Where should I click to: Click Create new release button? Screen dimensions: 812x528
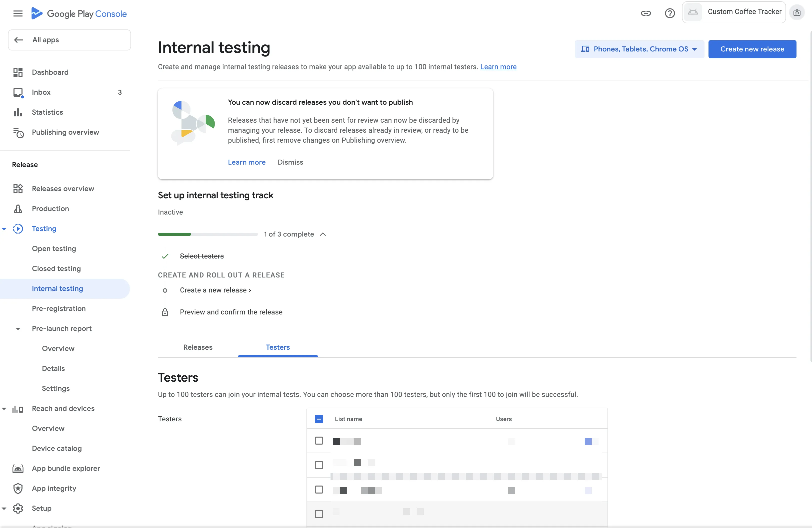(752, 49)
